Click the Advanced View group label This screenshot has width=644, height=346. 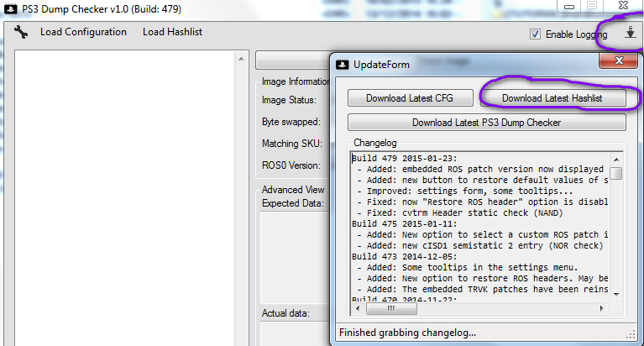pos(293,190)
